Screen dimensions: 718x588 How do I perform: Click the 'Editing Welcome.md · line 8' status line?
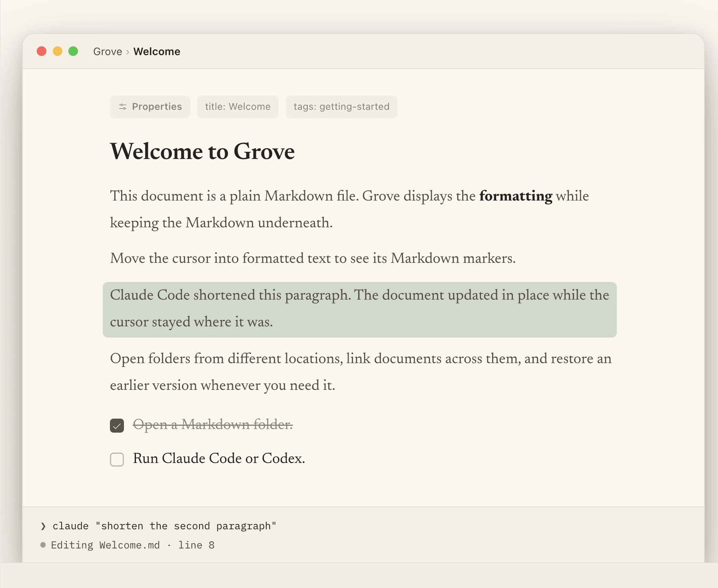133,545
